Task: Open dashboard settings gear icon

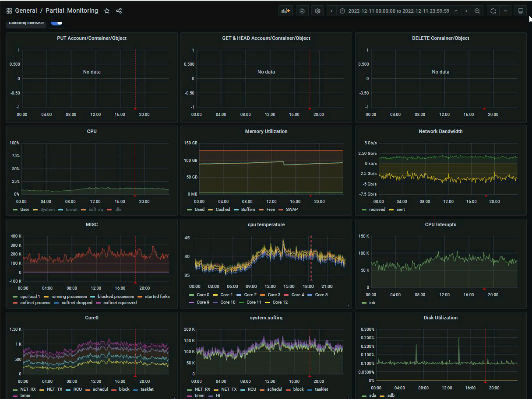Action: point(317,11)
